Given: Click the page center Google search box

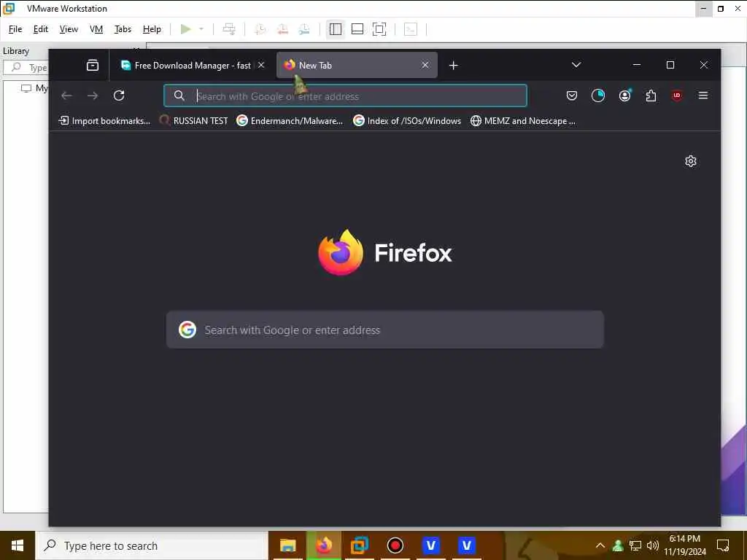Looking at the screenshot, I should [385, 330].
